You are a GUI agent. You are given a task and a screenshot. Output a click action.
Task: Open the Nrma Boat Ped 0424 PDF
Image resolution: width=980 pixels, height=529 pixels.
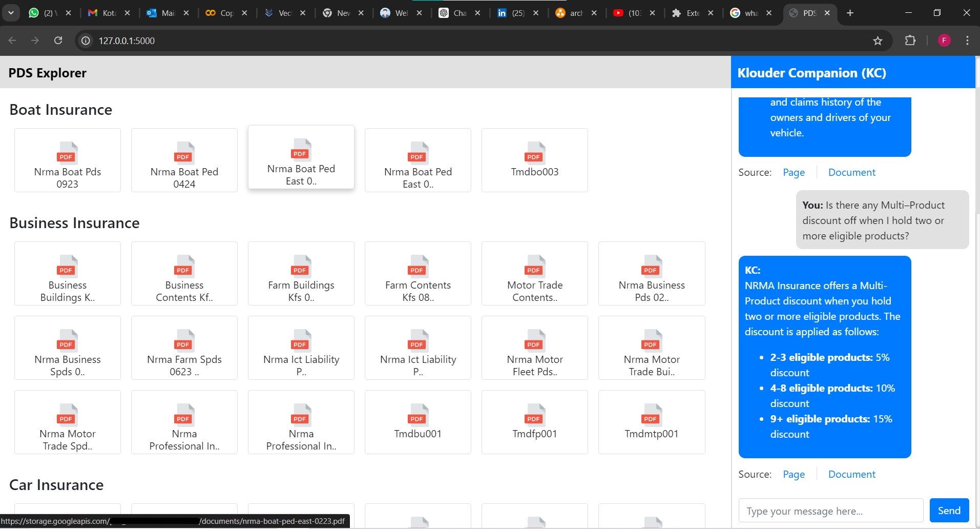(x=184, y=160)
